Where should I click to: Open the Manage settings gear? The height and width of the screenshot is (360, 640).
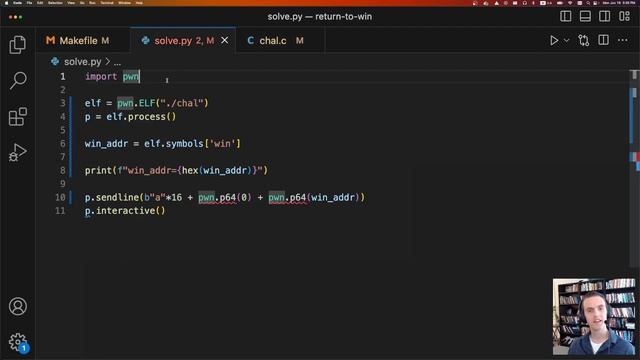click(18, 342)
